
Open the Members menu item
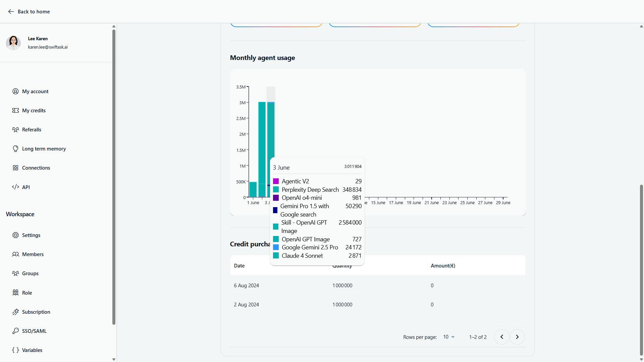tap(33, 254)
